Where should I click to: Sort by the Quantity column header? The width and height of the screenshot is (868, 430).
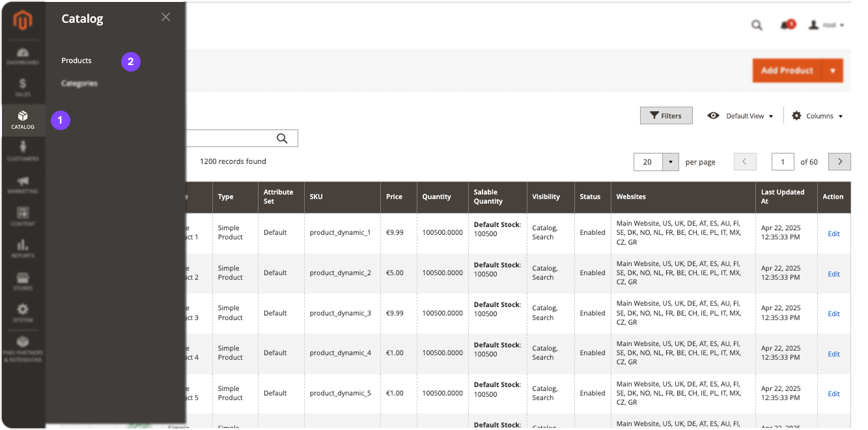[443, 197]
